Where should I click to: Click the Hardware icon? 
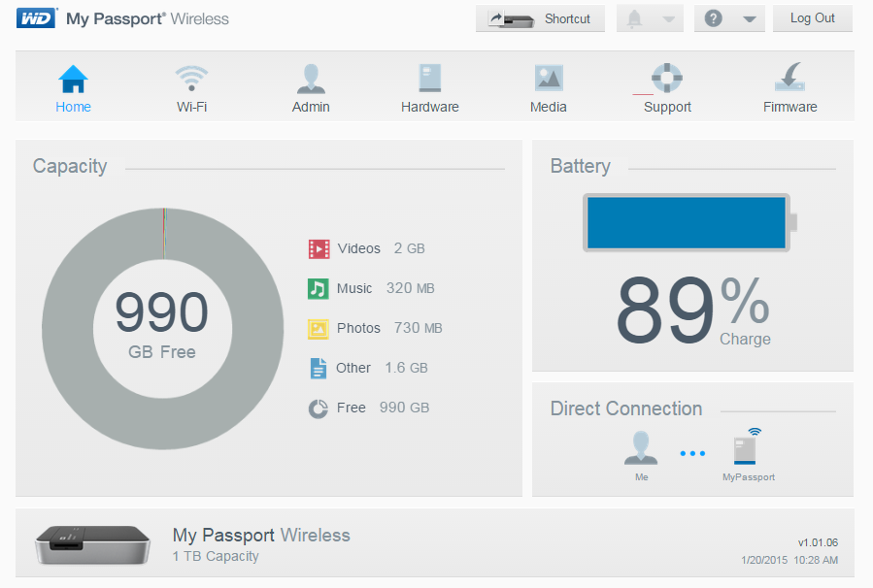tap(429, 78)
